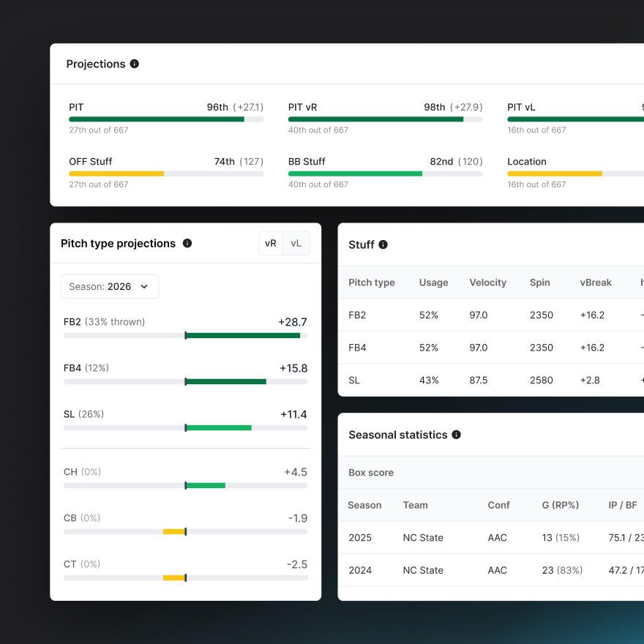644x644 pixels.
Task: Select the 2025 NC State season row
Action: (490, 538)
